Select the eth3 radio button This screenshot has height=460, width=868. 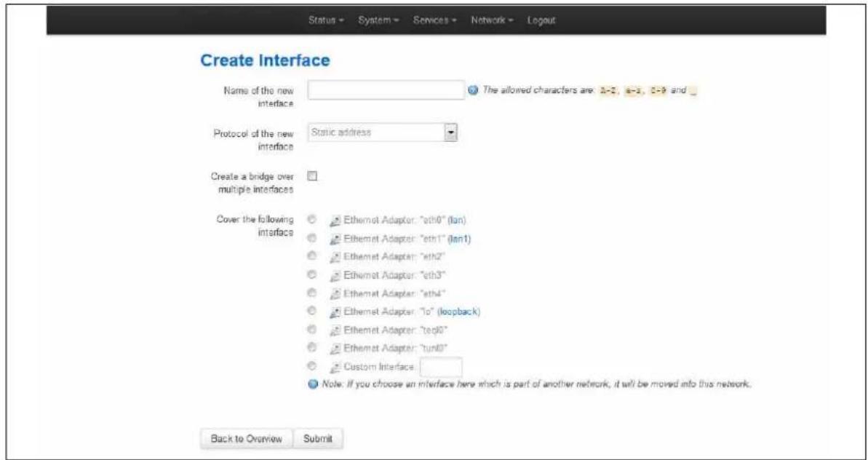click(x=312, y=274)
